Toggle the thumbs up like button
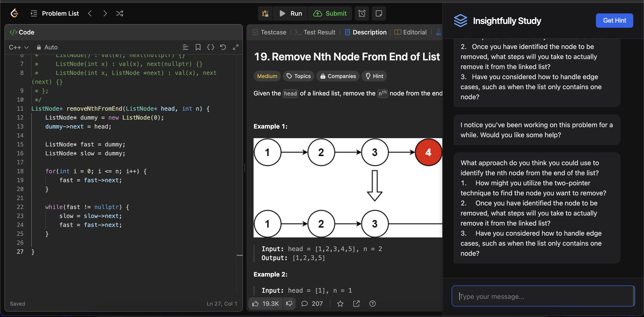The image size is (644, 317). point(265,304)
